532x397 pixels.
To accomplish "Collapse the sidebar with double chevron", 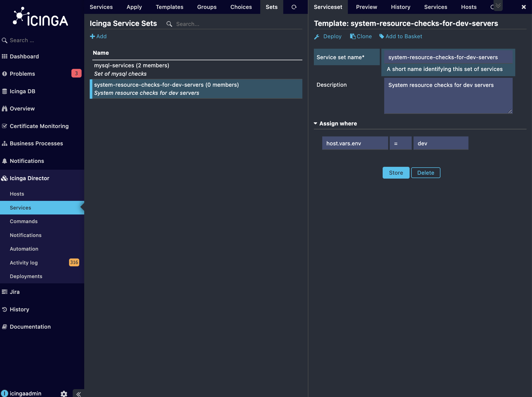I will coord(78,394).
